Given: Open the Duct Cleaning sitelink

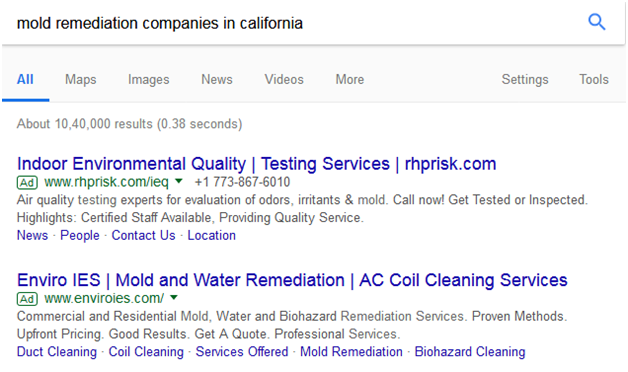Looking at the screenshot, I should (57, 352).
